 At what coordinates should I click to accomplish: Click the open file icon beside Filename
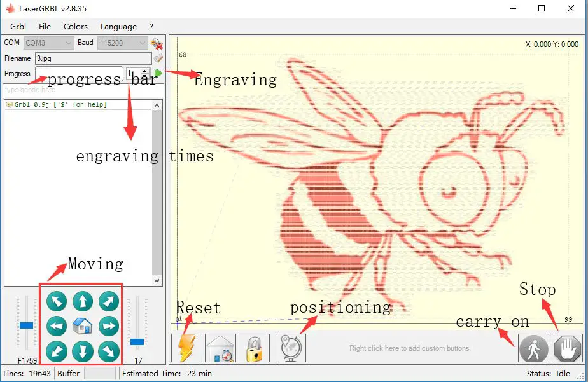click(x=158, y=58)
